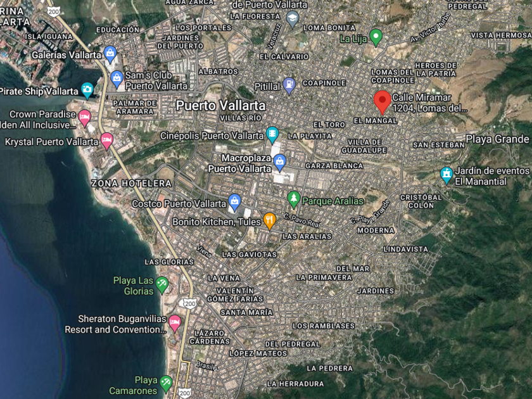Click the LÓPEZ MATEOS neighborhood label

pos(258,353)
